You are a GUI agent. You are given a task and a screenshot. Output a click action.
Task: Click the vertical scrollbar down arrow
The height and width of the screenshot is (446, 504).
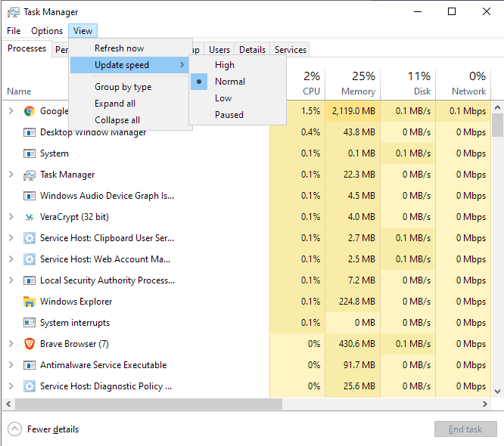point(498,392)
